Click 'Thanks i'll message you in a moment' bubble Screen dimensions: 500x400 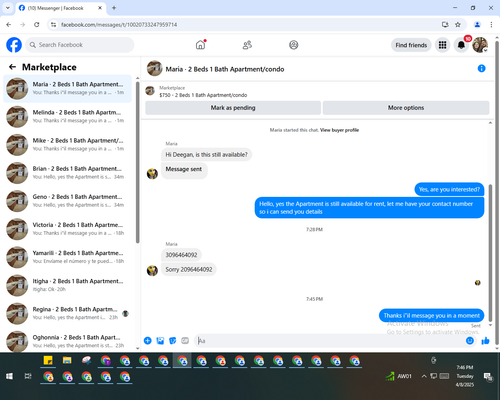[x=431, y=315]
